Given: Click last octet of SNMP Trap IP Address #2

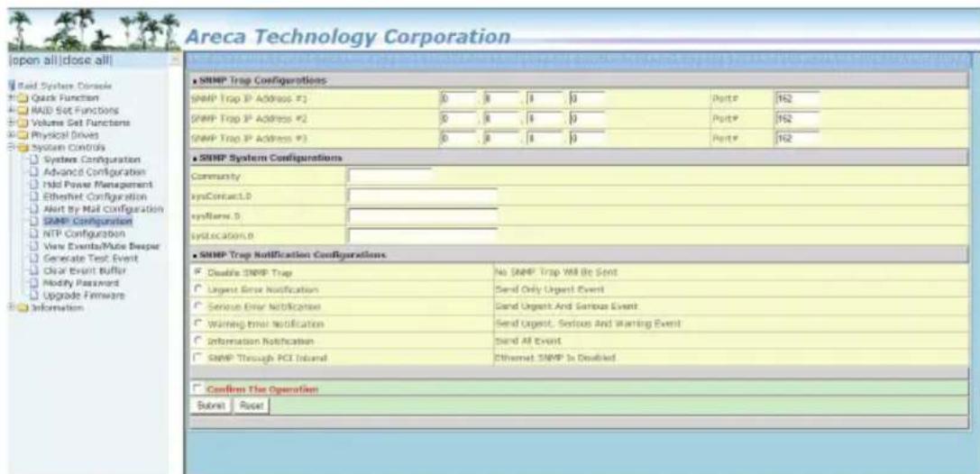Looking at the screenshot, I should (586, 117).
